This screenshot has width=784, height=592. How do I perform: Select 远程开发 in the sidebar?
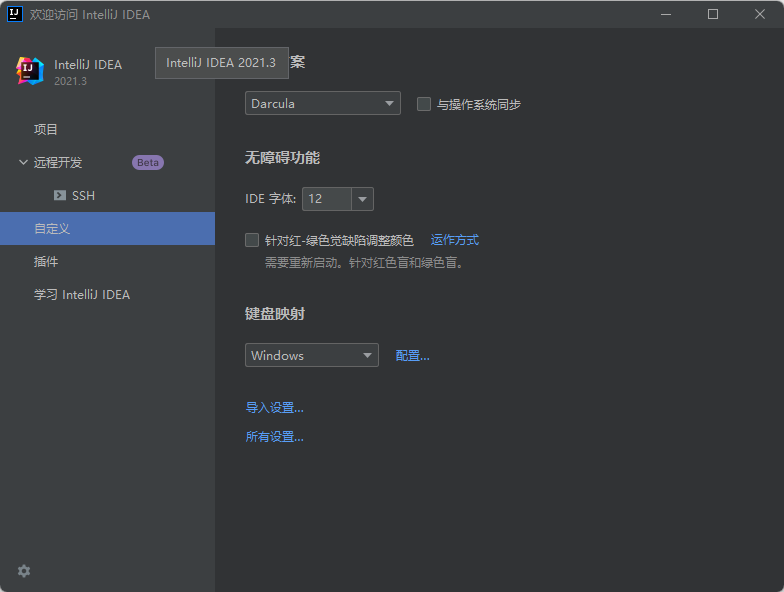coord(108,162)
